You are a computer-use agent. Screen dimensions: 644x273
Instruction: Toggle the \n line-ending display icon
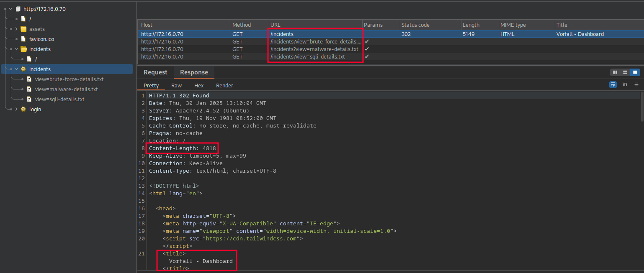[624, 84]
